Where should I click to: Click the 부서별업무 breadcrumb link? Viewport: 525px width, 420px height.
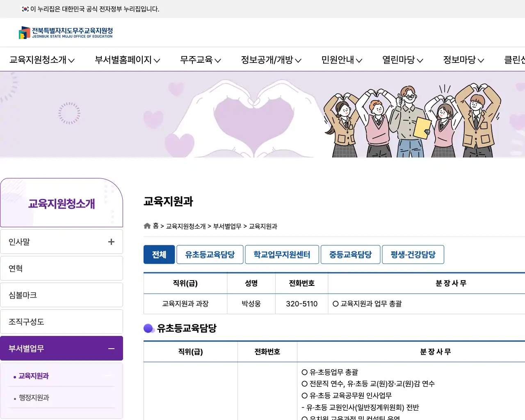click(227, 226)
